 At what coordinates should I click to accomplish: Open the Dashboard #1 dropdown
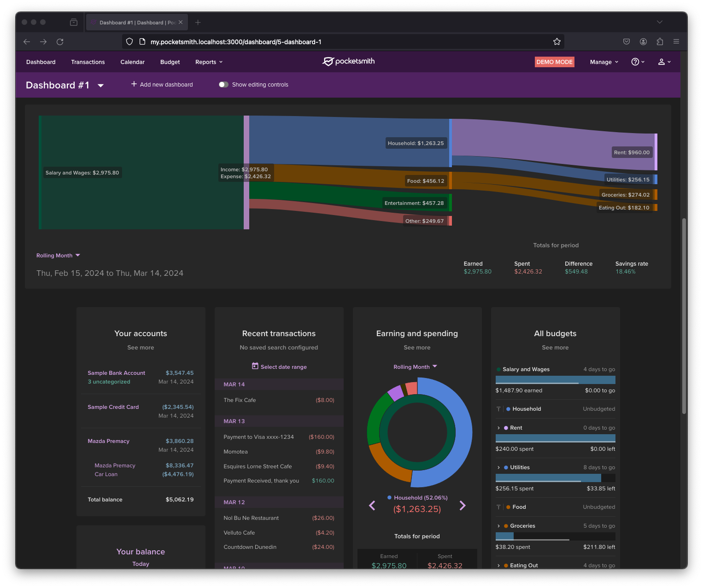[x=100, y=86]
